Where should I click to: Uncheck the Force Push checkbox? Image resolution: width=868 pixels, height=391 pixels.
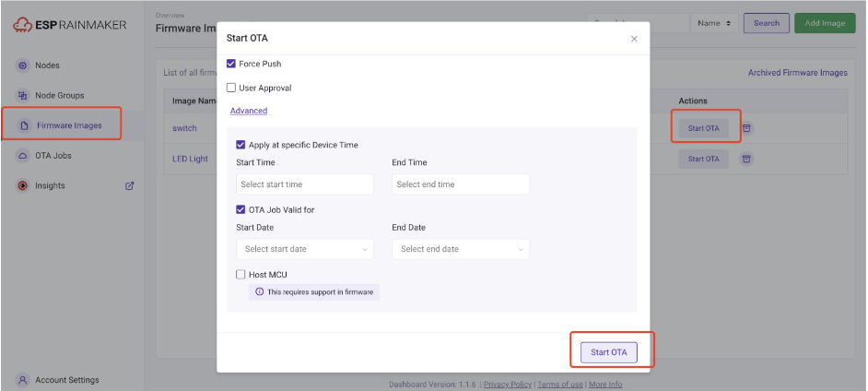(x=231, y=64)
